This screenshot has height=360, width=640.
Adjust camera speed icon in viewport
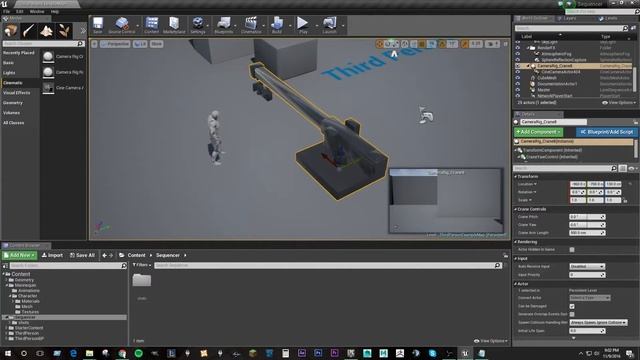tap(492, 44)
